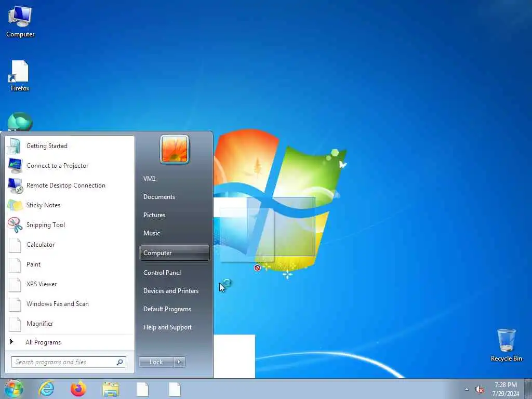The height and width of the screenshot is (399, 532).
Task: Open VM1 user folder
Action: 149,179
